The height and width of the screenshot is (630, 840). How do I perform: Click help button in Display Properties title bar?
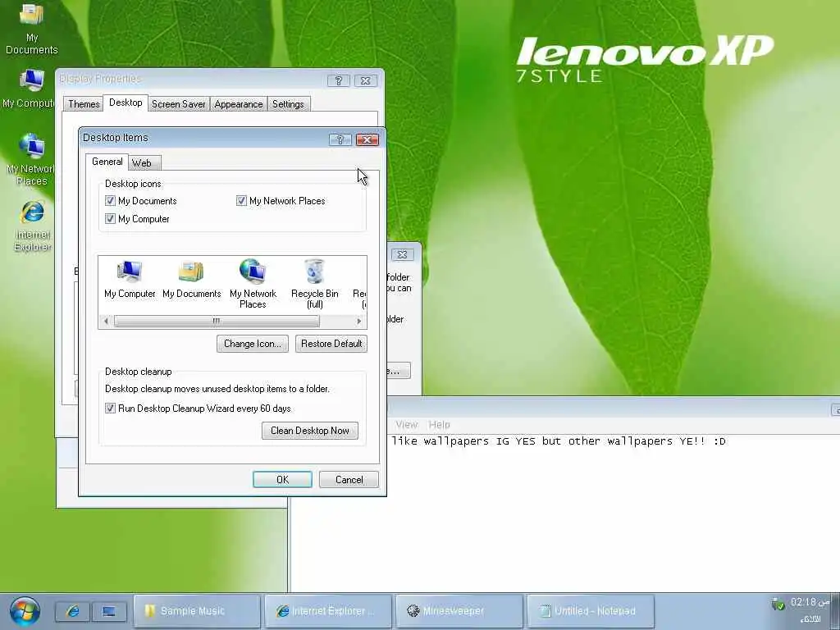click(339, 80)
